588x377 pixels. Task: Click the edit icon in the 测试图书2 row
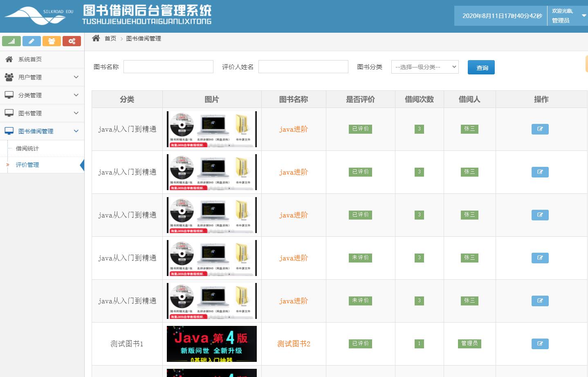(540, 344)
